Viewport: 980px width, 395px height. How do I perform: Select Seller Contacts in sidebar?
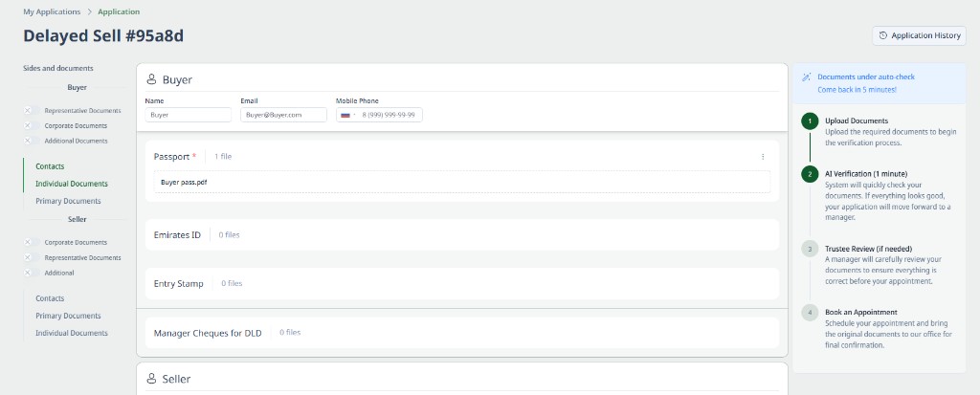(x=50, y=298)
